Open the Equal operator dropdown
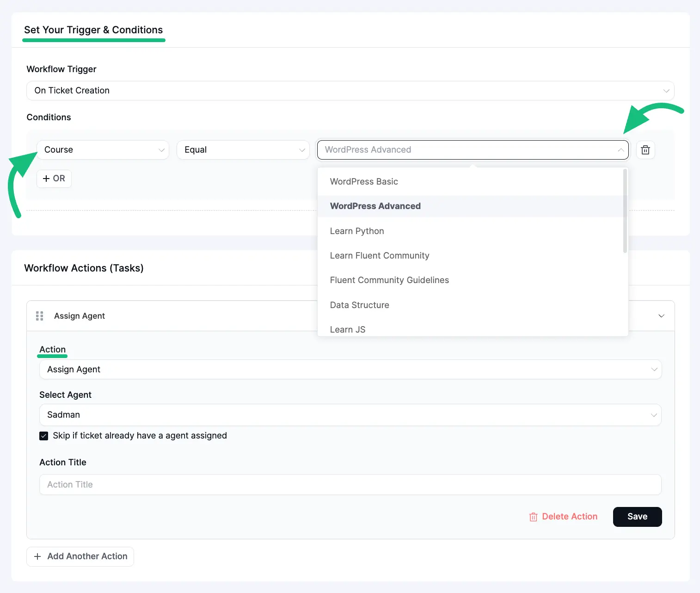 coord(243,150)
